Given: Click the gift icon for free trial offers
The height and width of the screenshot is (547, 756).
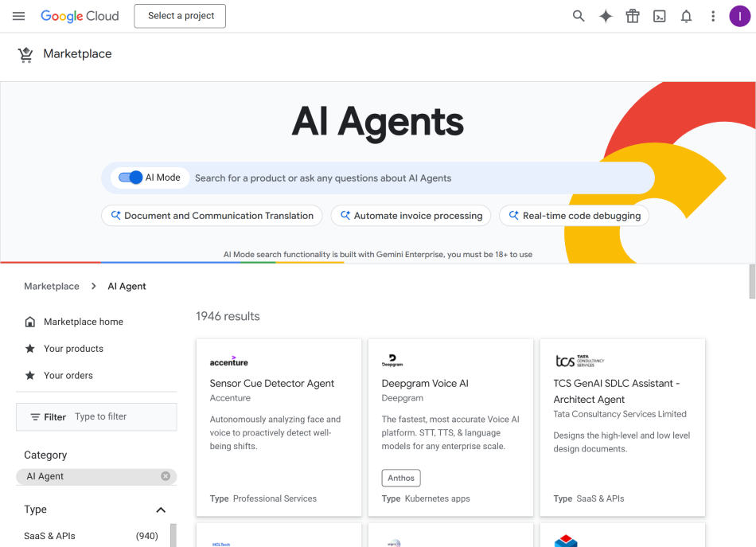Looking at the screenshot, I should coord(632,15).
